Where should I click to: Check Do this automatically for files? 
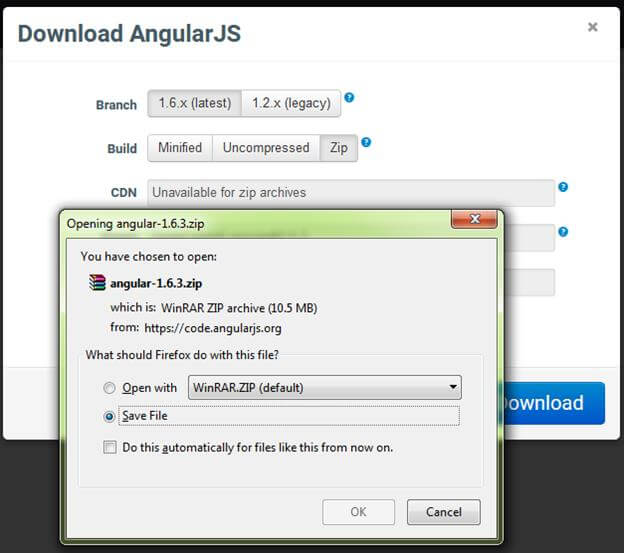110,447
